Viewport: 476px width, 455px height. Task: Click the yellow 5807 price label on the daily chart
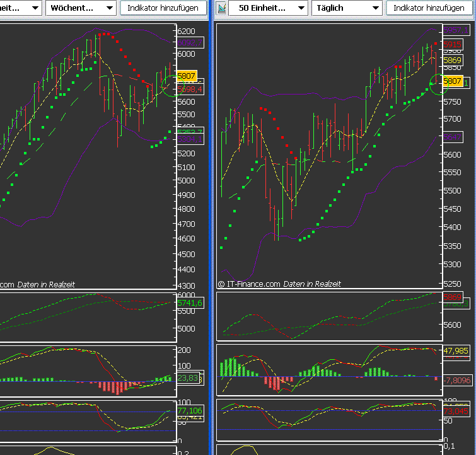pos(453,81)
